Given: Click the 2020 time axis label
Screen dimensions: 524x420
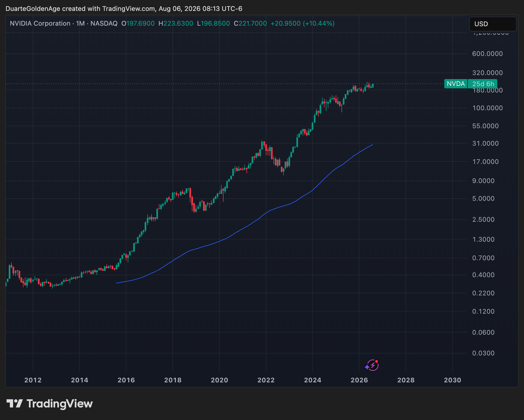Looking at the screenshot, I should [x=220, y=380].
